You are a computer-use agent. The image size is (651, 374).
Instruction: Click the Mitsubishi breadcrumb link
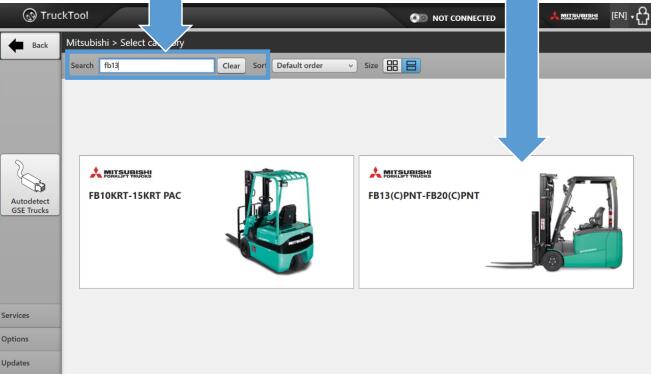(87, 42)
